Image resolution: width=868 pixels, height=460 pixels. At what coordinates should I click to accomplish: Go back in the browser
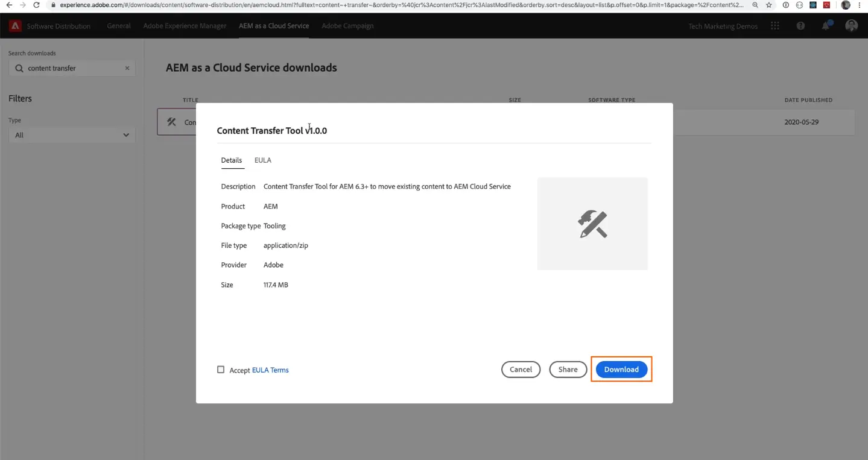click(8, 5)
